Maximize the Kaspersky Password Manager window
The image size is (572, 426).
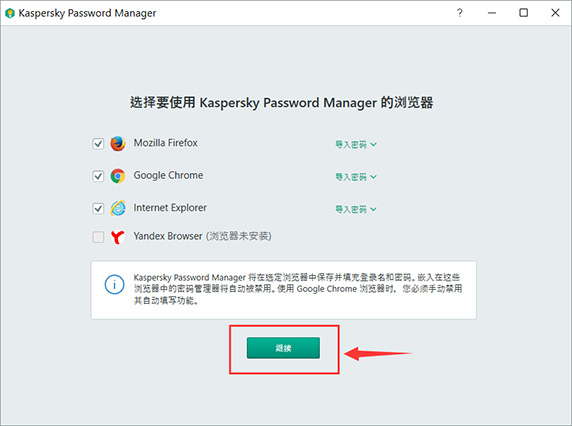(x=523, y=13)
